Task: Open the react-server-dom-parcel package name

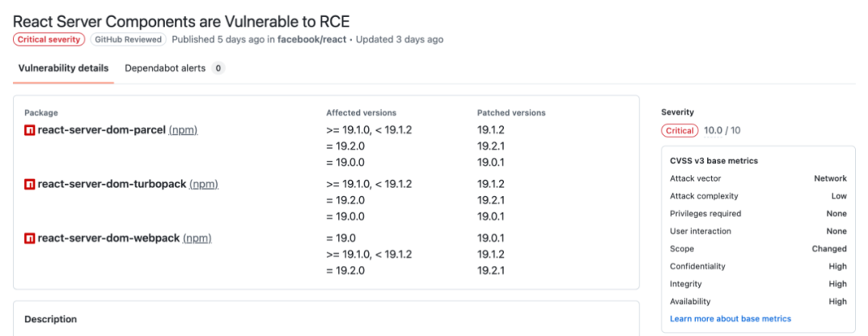Action: coord(101,130)
